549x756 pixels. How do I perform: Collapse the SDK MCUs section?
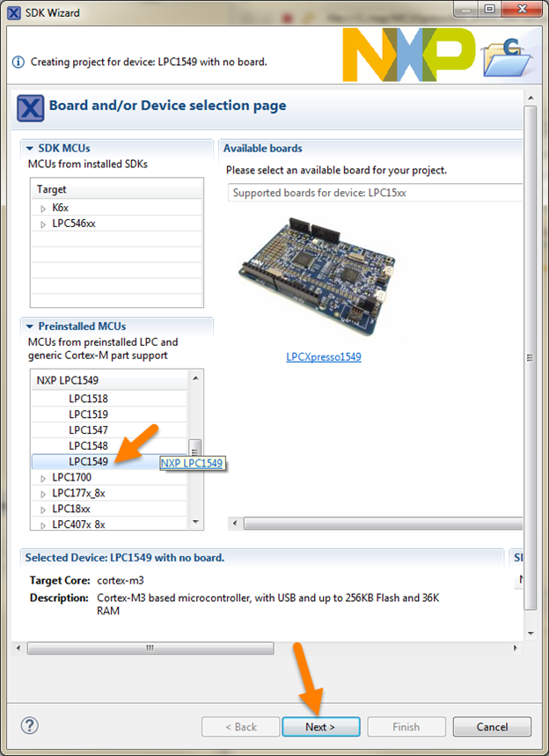coord(30,149)
